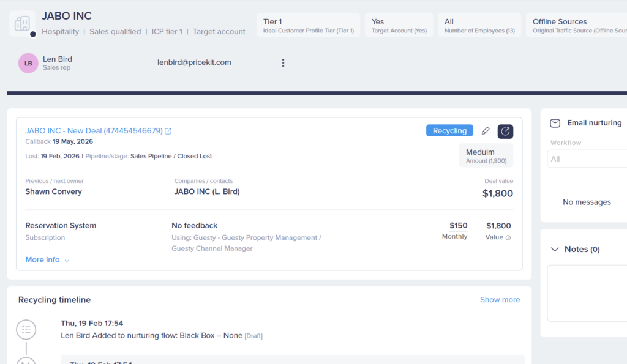The width and height of the screenshot is (627, 364).
Task: Open the three-dot menu beside Len Bird's email
Action: [x=283, y=63]
